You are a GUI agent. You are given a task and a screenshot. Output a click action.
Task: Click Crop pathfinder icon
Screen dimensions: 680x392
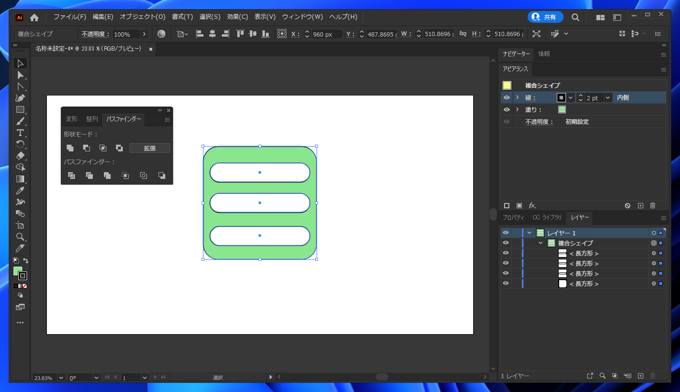tap(125, 176)
